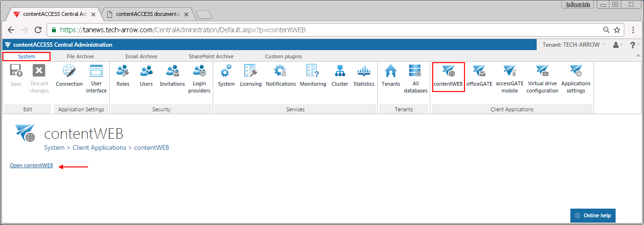Switch to the File Archive tab
This screenshot has width=644, height=225.
(80, 56)
